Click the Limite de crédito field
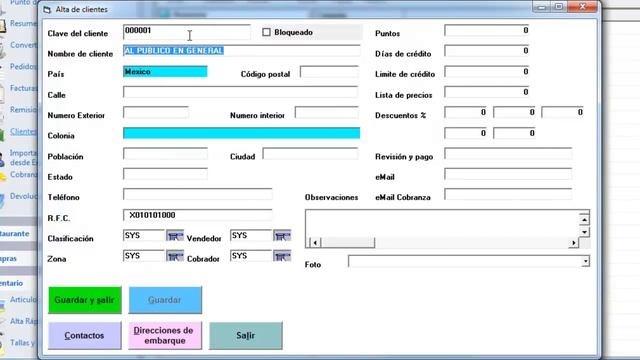 pyautogui.click(x=487, y=72)
